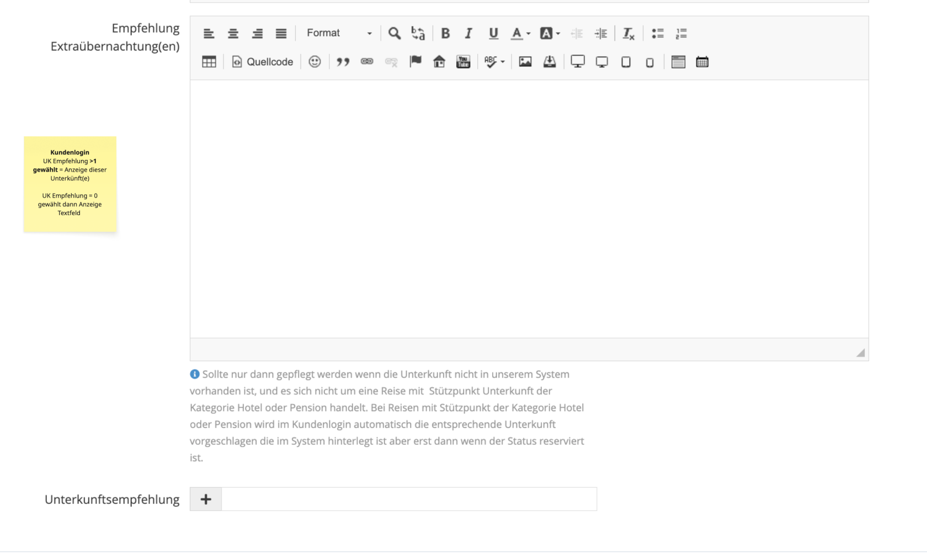
Task: Switch to Quellcode source view
Action: [263, 62]
